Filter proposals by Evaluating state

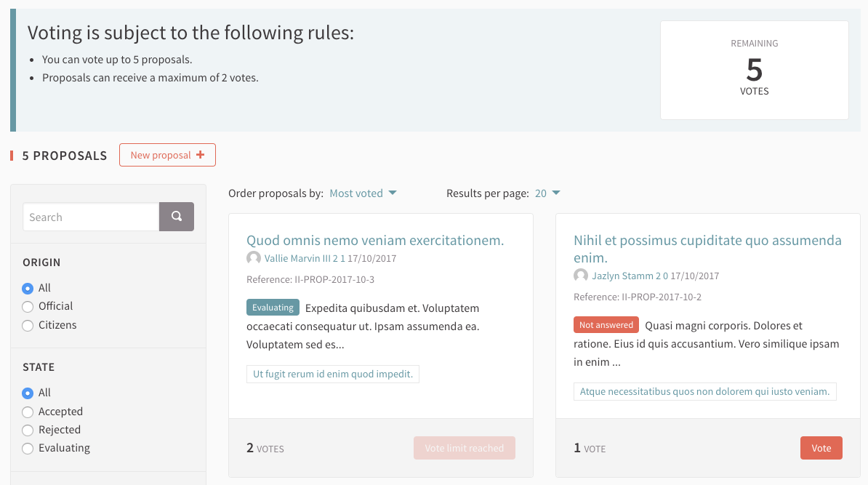click(x=28, y=448)
